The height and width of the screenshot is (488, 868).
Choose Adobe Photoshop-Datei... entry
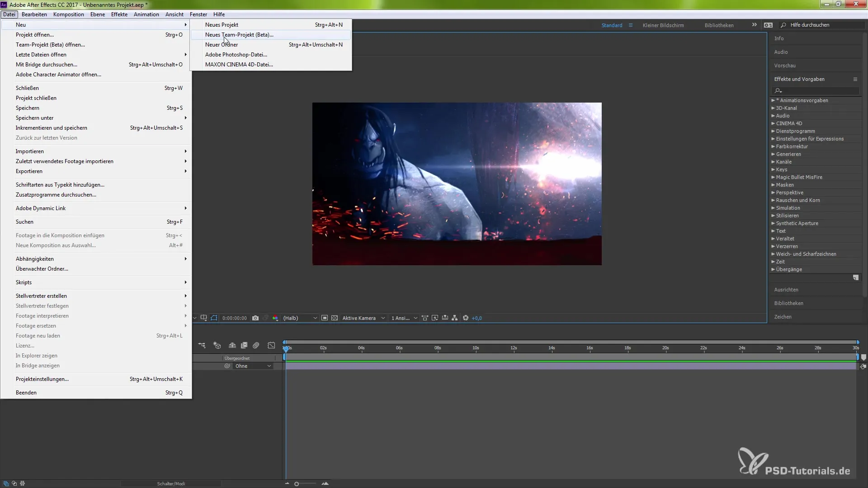(270, 55)
